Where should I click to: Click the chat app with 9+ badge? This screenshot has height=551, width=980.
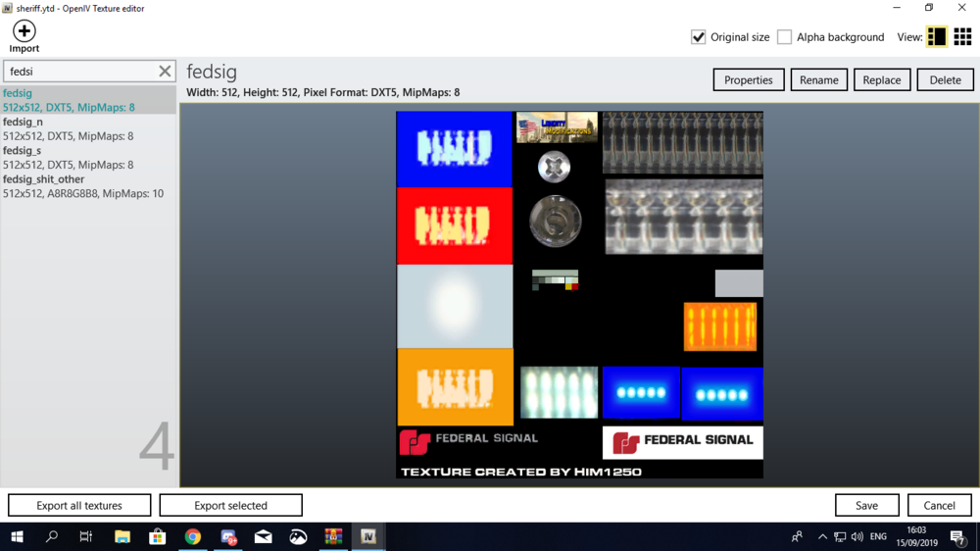coord(228,536)
